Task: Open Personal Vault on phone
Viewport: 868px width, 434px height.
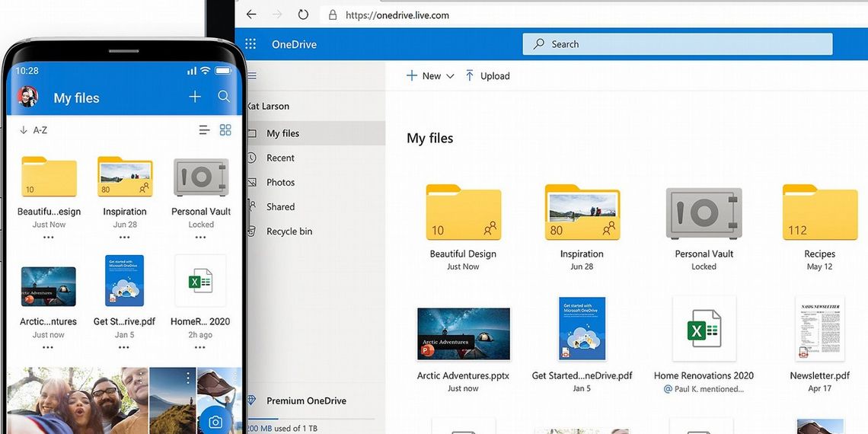Action: pos(201,177)
